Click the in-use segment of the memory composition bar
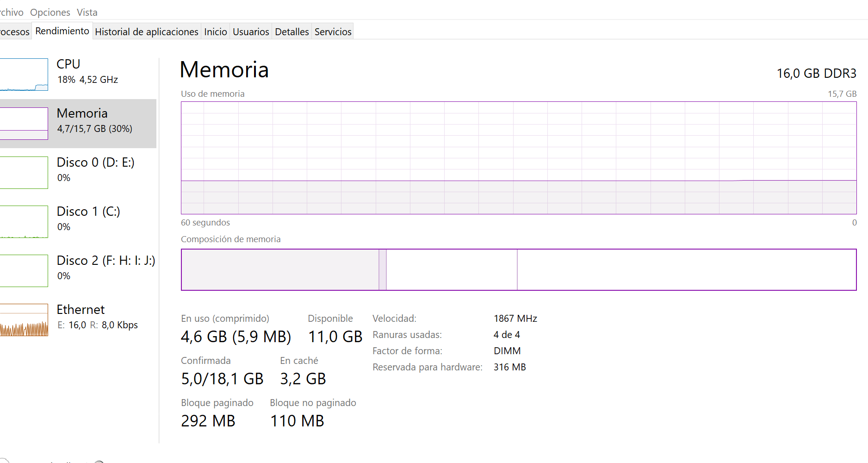868x463 pixels. pyautogui.click(x=279, y=270)
